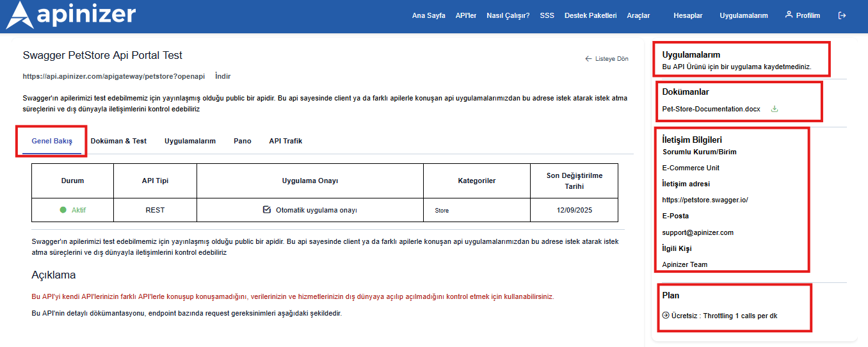Click the İndir link

[x=223, y=76]
